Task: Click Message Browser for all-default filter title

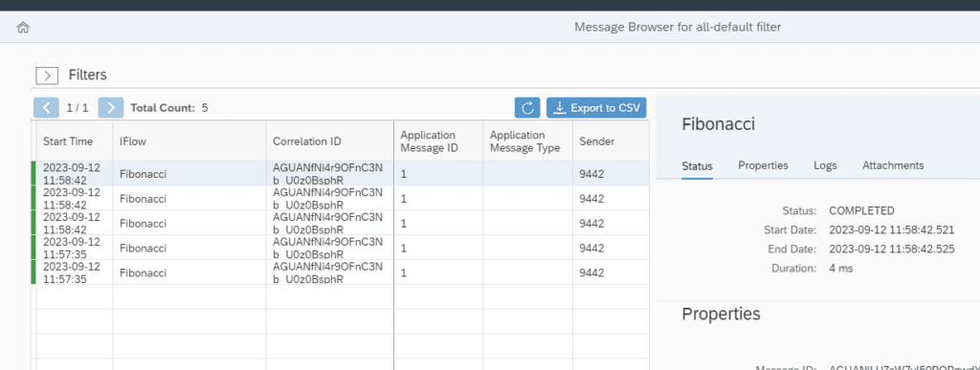Action: click(x=678, y=27)
